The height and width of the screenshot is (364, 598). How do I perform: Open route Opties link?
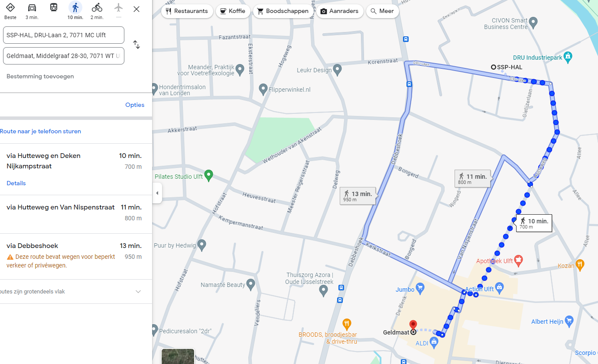tap(135, 105)
